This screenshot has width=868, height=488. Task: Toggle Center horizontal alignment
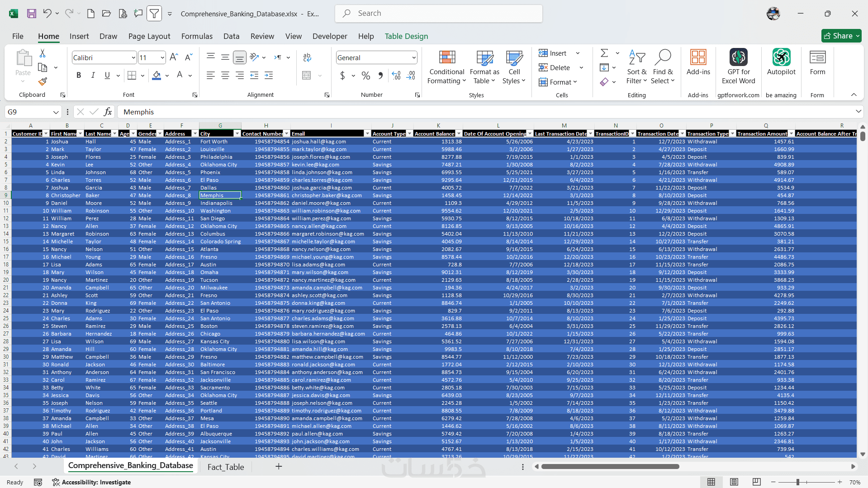[225, 76]
